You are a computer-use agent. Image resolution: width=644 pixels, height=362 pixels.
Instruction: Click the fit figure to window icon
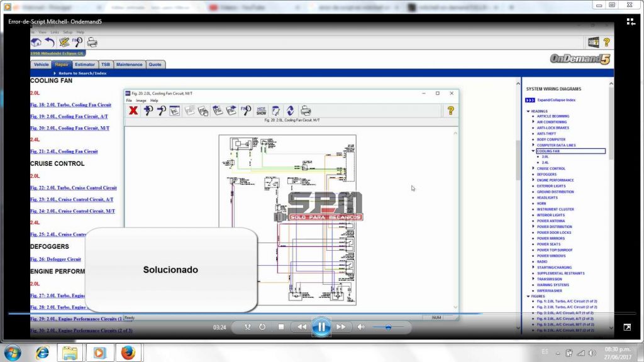175,111
